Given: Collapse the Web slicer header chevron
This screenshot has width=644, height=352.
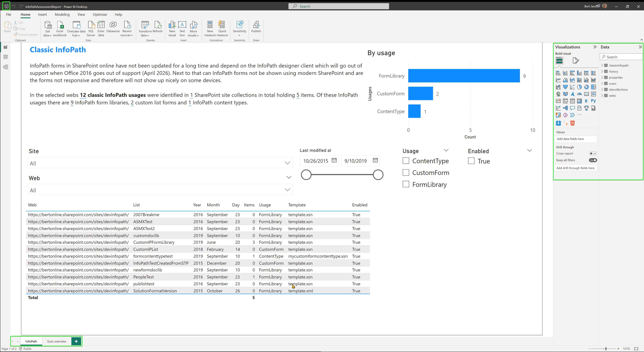Looking at the screenshot, I should 289,177.
